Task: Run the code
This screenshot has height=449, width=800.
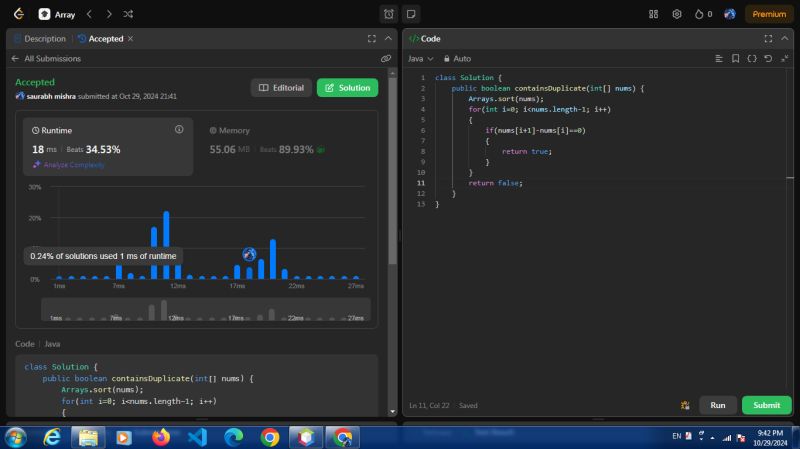Action: [x=718, y=405]
